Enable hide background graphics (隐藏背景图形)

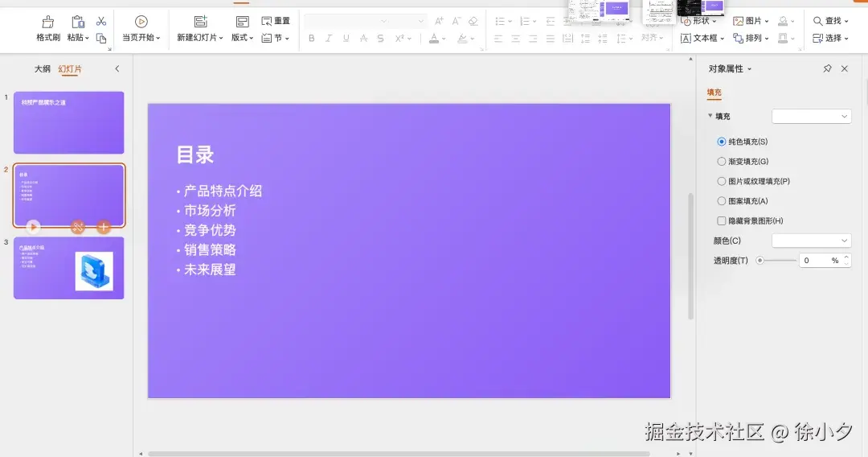(x=721, y=221)
